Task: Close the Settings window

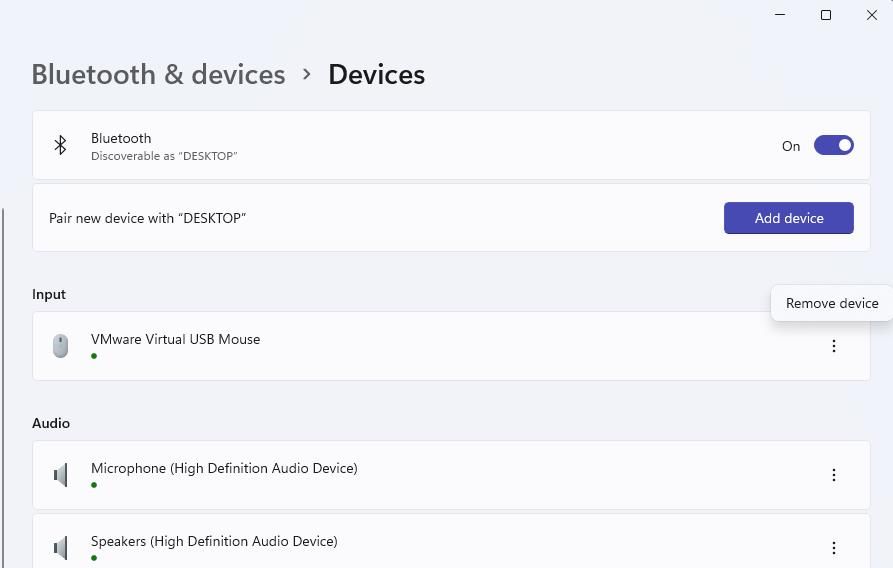Action: (x=871, y=15)
